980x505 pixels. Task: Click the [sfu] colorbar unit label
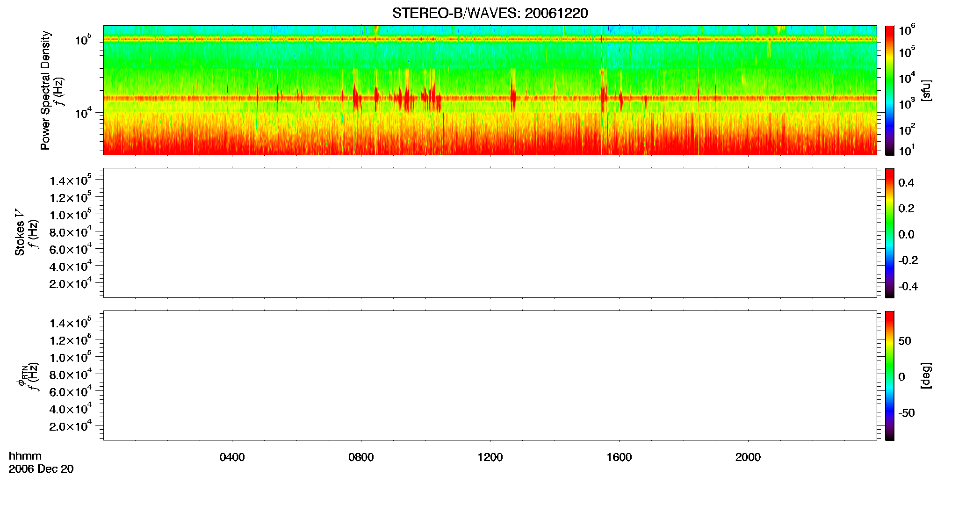[926, 90]
